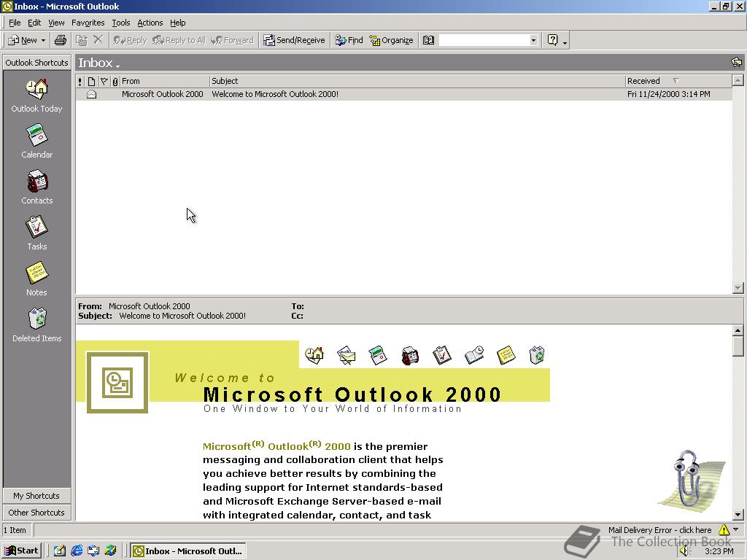Click the Delete X toolbar icon
This screenshot has width=747, height=560.
(98, 40)
